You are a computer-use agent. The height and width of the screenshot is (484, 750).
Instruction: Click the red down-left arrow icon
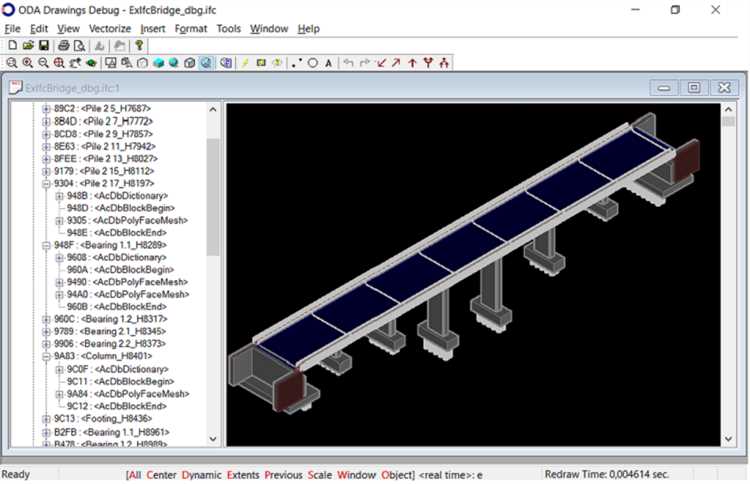click(381, 63)
